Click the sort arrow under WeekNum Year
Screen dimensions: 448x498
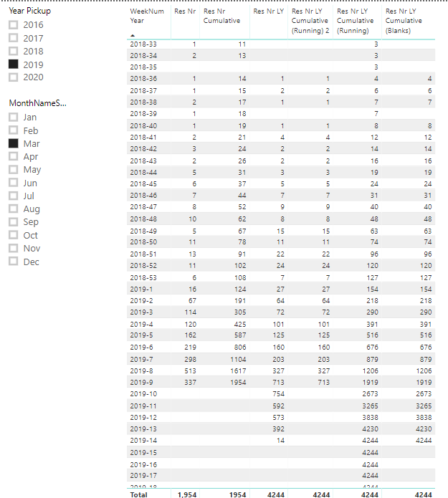(133, 35)
